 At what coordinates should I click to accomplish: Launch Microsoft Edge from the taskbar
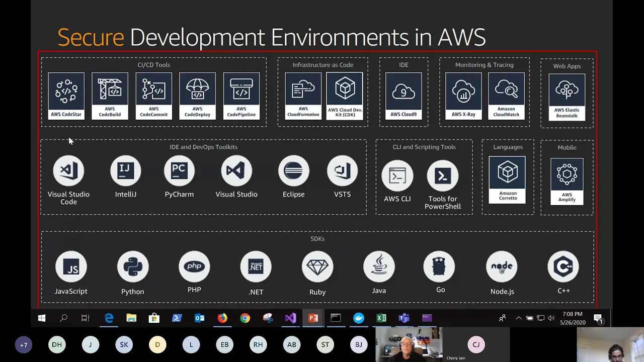click(109, 318)
